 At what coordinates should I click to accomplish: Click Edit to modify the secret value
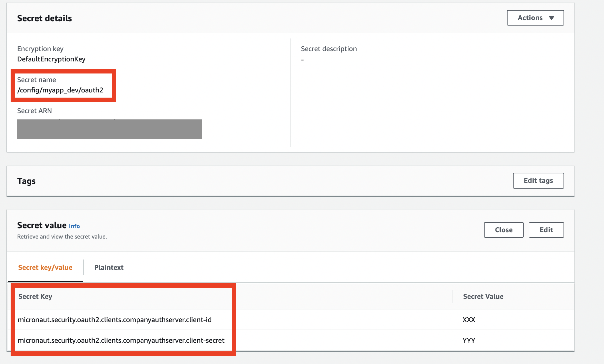coord(546,230)
